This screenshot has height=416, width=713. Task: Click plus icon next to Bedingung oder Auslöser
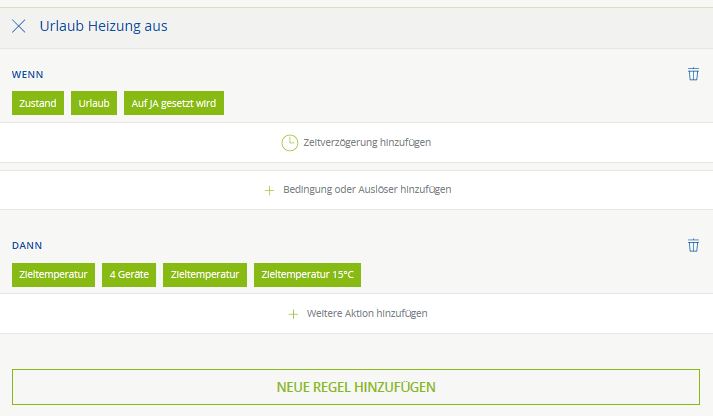tap(269, 190)
